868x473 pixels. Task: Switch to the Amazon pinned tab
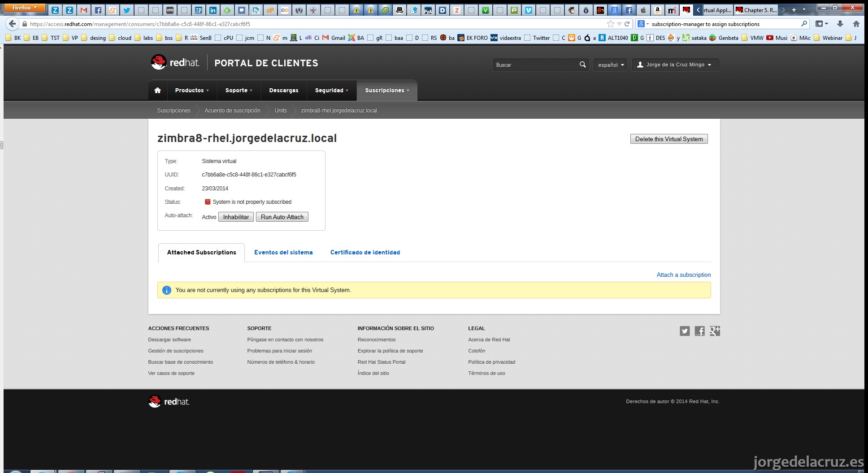coord(658,10)
